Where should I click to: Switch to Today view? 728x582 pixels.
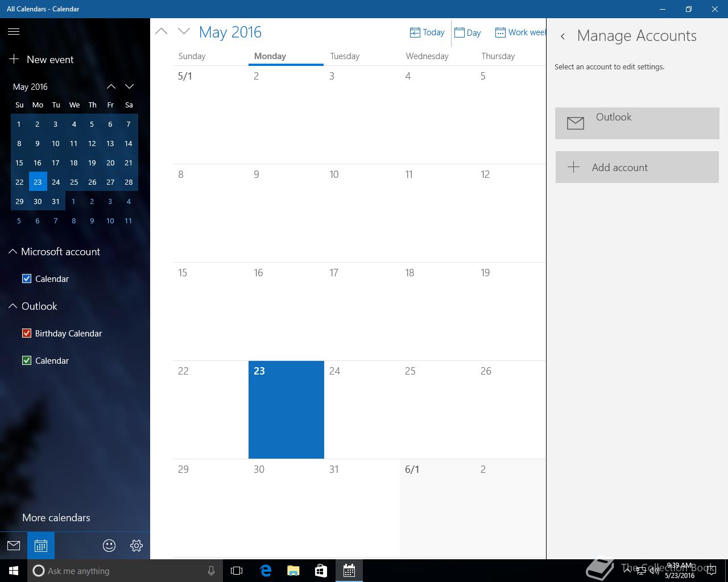(427, 32)
